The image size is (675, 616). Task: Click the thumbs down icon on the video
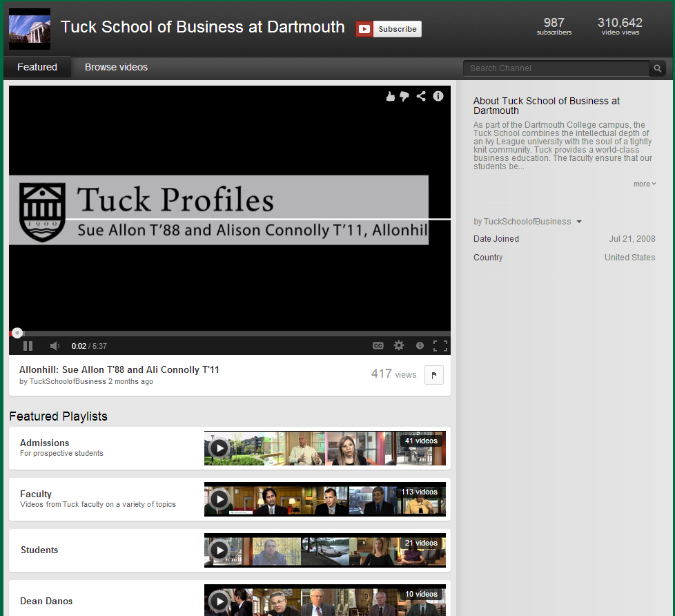(405, 96)
